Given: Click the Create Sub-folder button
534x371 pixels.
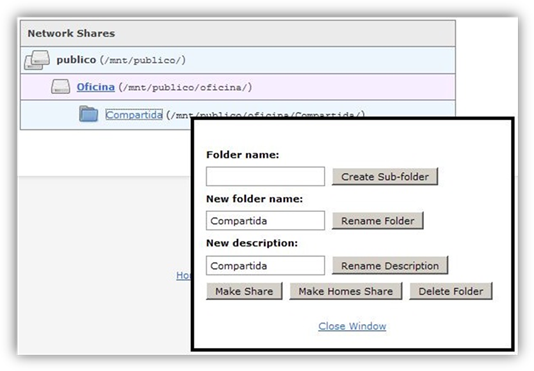Looking at the screenshot, I should coord(385,176).
